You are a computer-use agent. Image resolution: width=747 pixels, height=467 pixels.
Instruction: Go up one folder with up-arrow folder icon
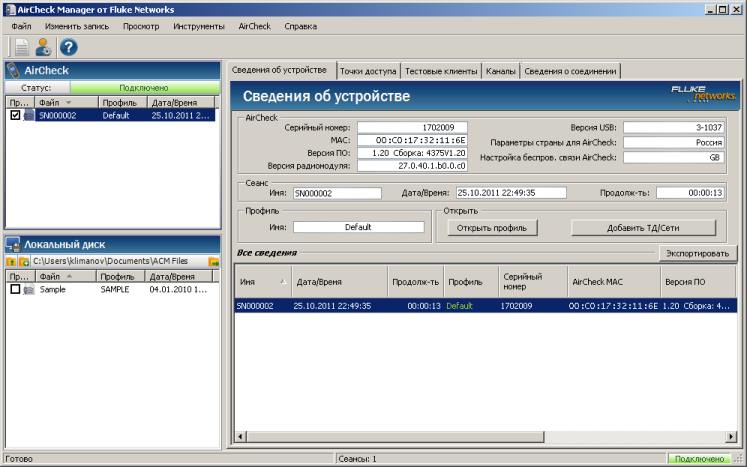click(x=11, y=261)
